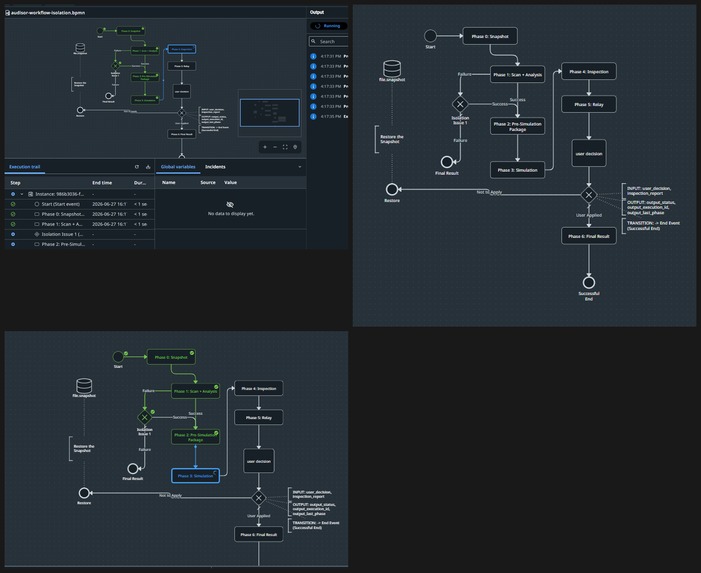Select Phase 5: Relay in the plain diagram
This screenshot has height=573, width=701.
tap(589, 104)
